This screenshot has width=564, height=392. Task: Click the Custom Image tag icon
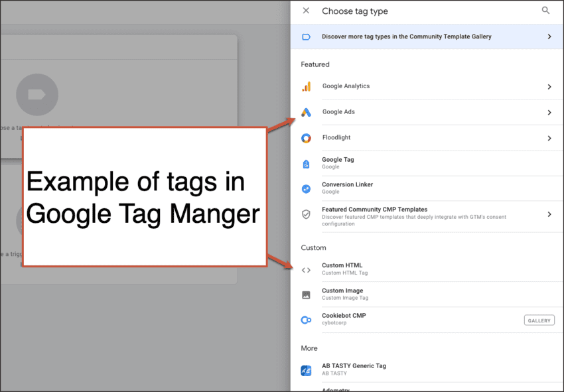[306, 294]
